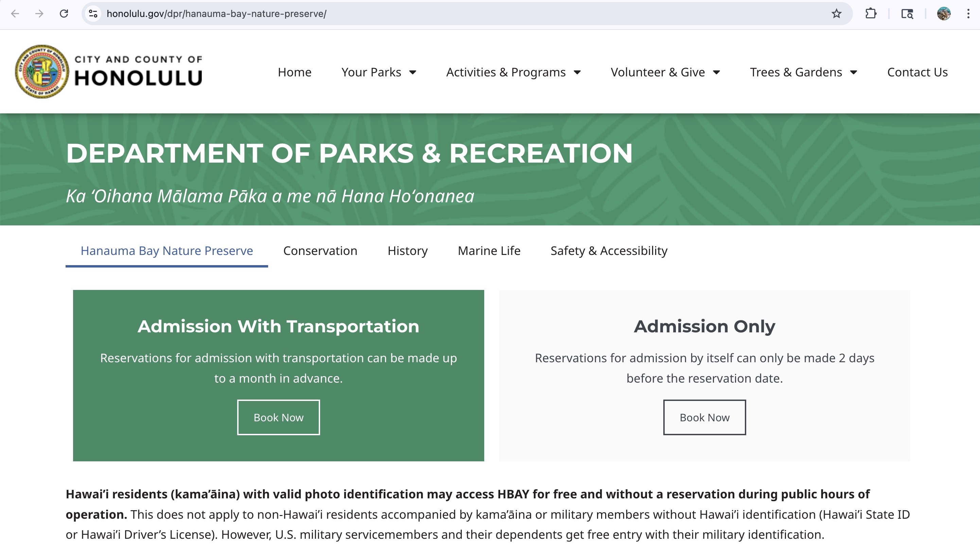The image size is (980, 552).
Task: Open Chrome three-dot menu
Action: 968,14
